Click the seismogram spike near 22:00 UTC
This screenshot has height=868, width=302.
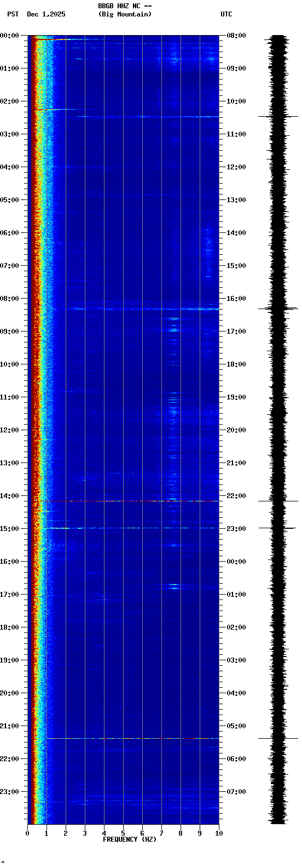pyautogui.click(x=278, y=501)
